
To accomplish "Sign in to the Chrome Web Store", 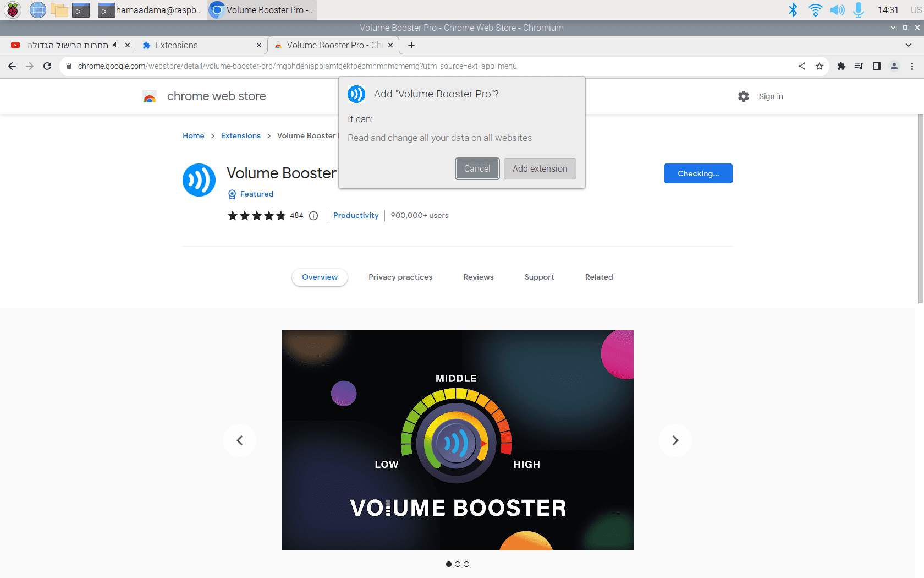I will click(771, 96).
